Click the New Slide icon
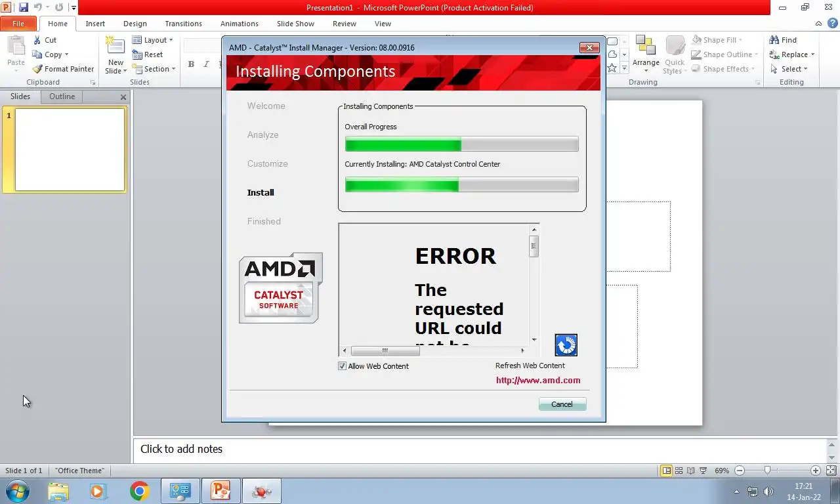 pyautogui.click(x=115, y=46)
